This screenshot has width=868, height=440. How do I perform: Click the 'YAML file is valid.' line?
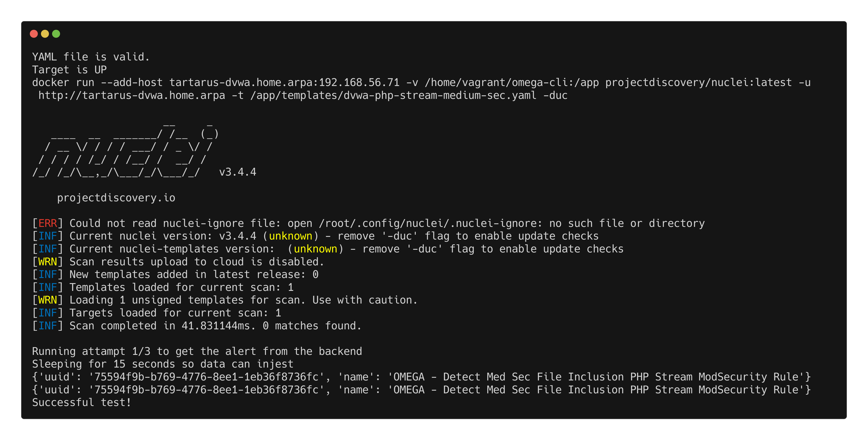click(91, 57)
